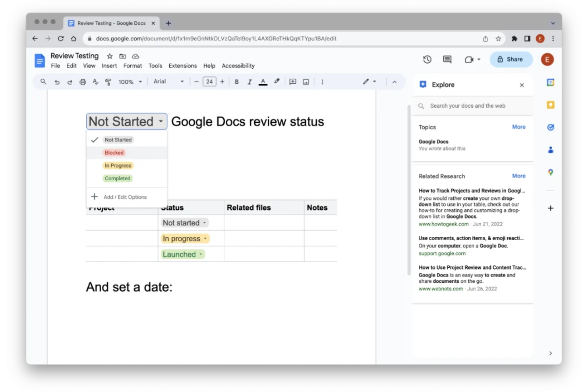Click the Share button
The width and height of the screenshot is (588, 392).
(511, 59)
